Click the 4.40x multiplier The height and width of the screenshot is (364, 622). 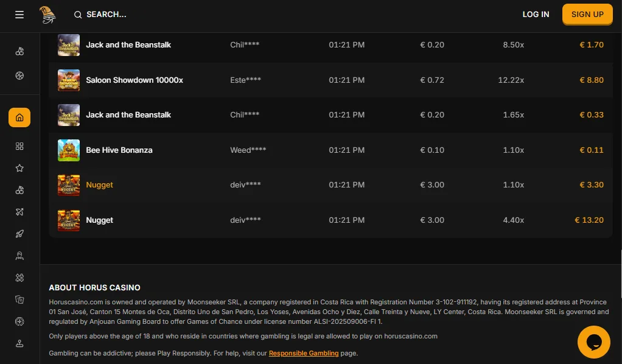513,220
